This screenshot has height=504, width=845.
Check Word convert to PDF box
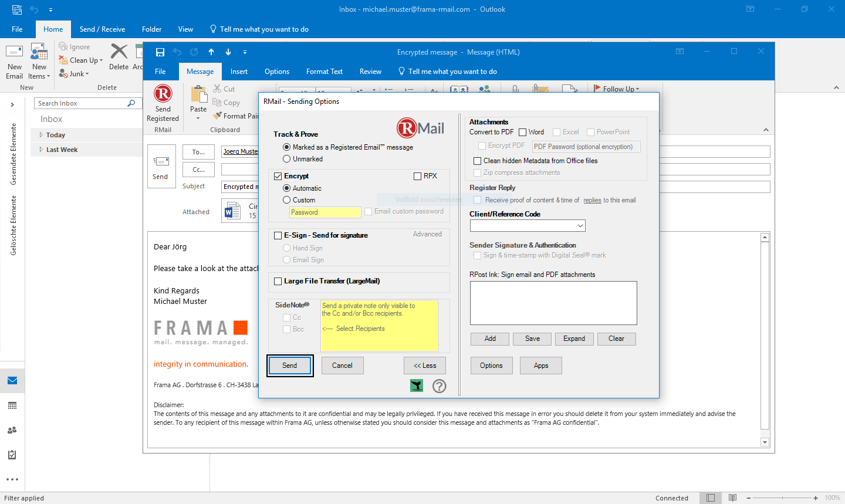[522, 132]
